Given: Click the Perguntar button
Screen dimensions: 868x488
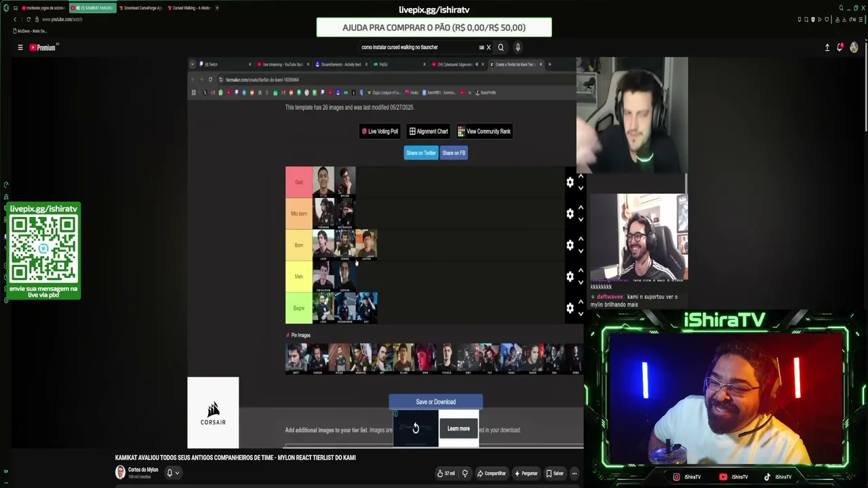Looking at the screenshot, I should [526, 473].
